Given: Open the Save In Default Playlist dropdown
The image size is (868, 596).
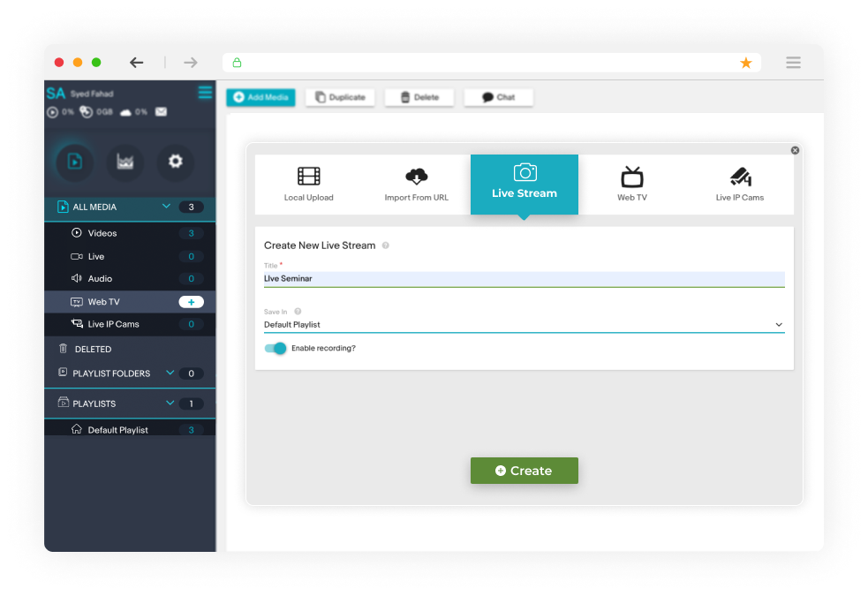Looking at the screenshot, I should tap(525, 325).
